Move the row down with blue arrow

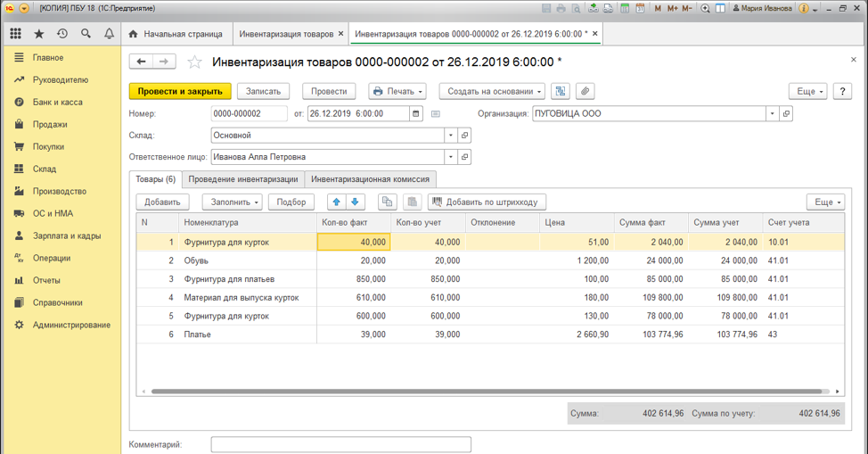[x=355, y=202]
